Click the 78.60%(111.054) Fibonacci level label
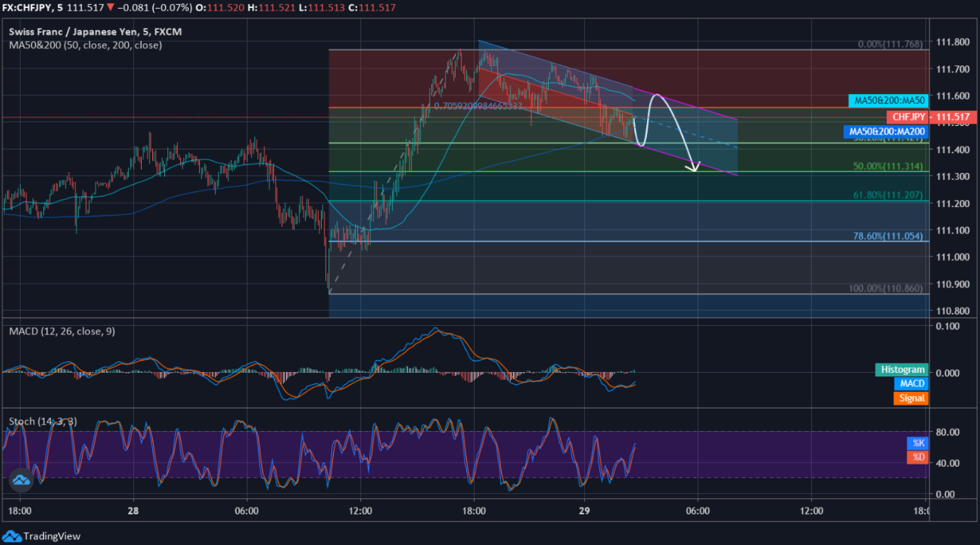980x545 pixels. click(x=890, y=236)
